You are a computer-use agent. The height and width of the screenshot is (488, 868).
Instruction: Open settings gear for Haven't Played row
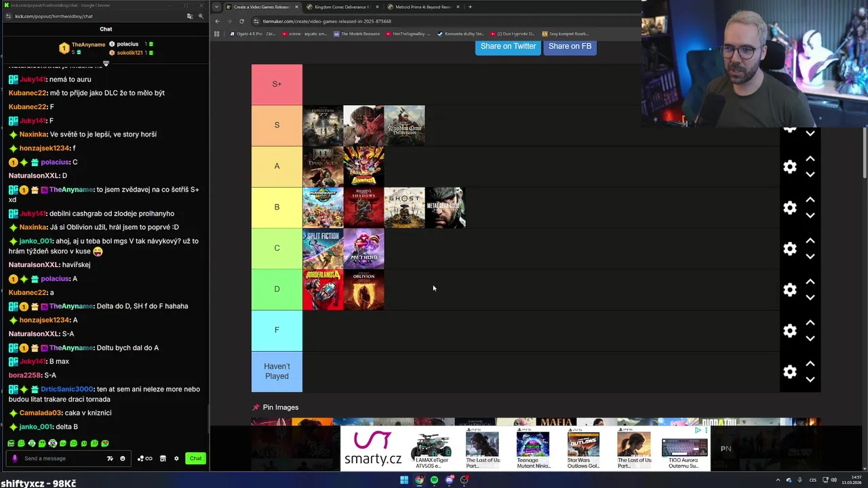[790, 372]
